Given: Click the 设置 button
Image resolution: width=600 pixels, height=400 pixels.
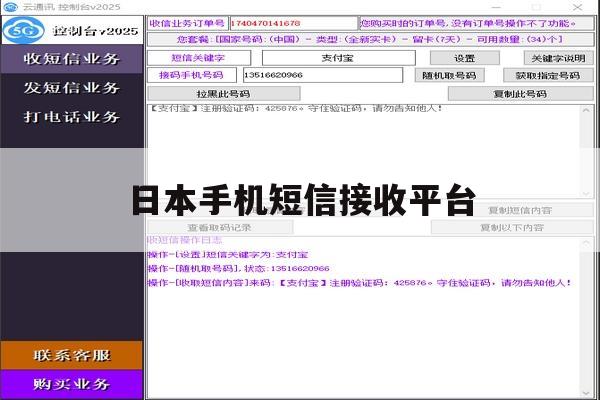Looking at the screenshot, I should click(465, 58).
